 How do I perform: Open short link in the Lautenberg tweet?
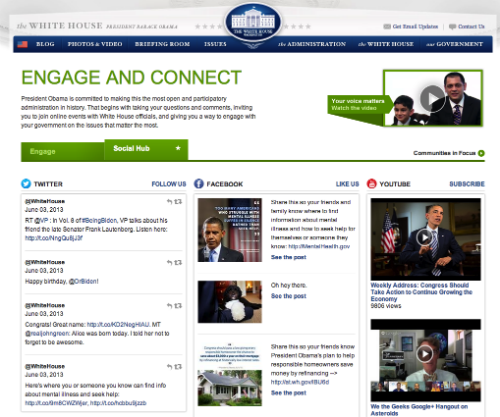[x=54, y=238]
